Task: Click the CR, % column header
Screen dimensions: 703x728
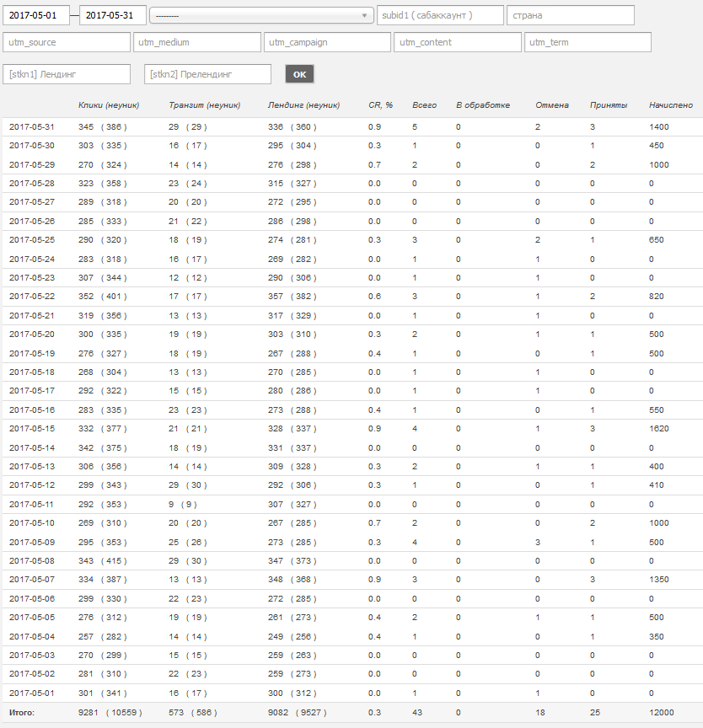Action: click(x=381, y=105)
